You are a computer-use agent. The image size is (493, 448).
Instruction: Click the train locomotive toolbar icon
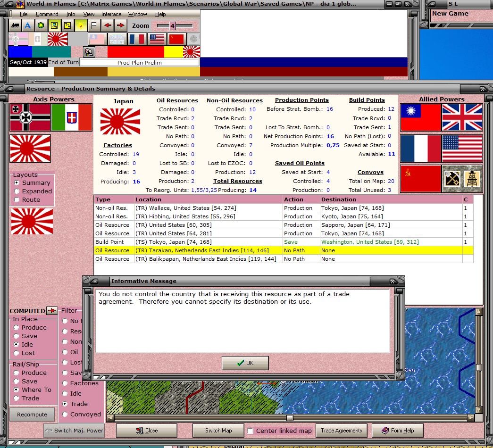(15, 25)
